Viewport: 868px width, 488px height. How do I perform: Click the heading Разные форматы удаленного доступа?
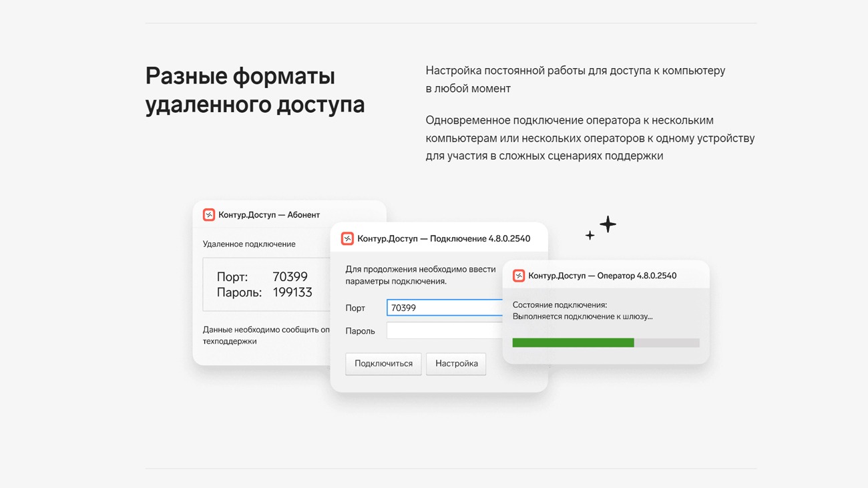tap(254, 90)
